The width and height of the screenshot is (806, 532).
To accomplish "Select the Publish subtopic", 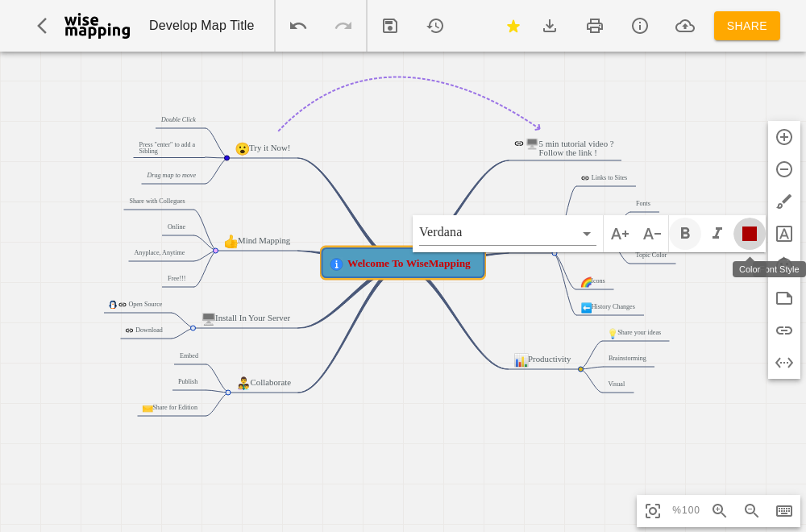I will pyautogui.click(x=188, y=381).
